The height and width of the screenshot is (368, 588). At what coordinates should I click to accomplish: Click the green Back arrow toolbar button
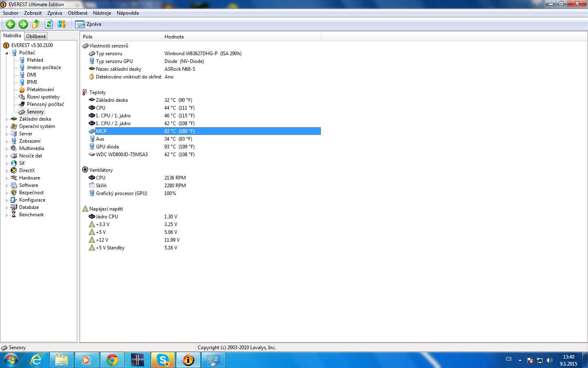tap(11, 24)
